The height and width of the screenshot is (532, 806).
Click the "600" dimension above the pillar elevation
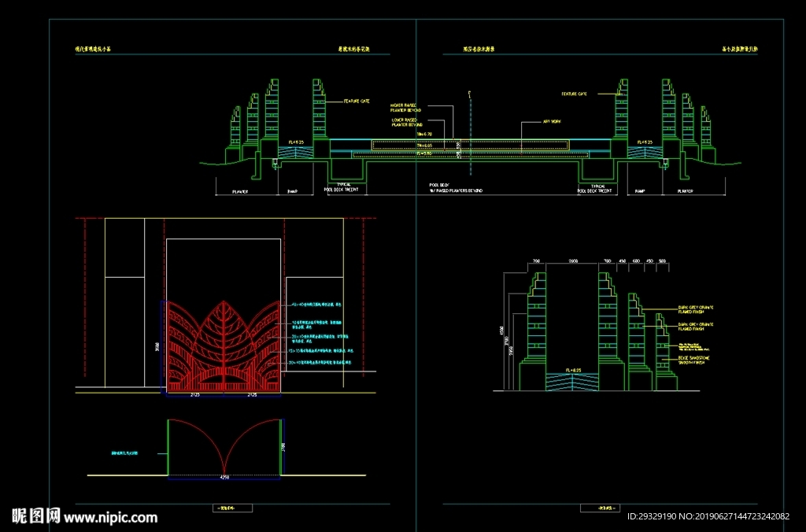[x=636, y=261]
